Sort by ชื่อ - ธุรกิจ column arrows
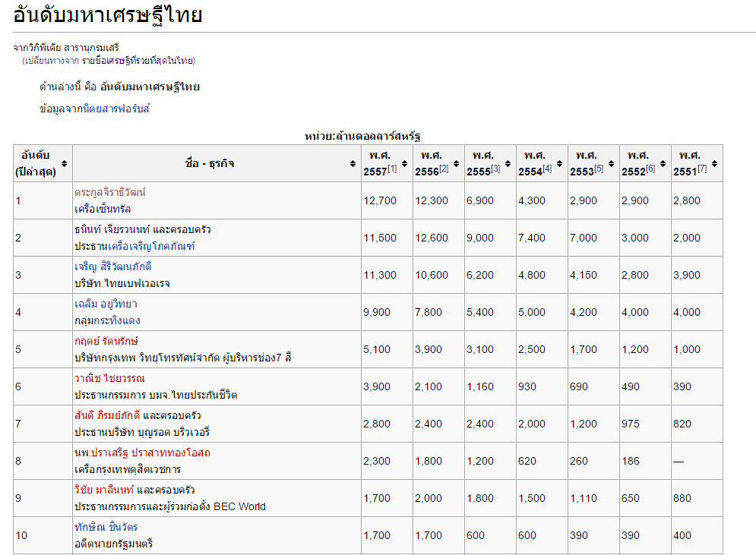The height and width of the screenshot is (555, 756). point(353,164)
